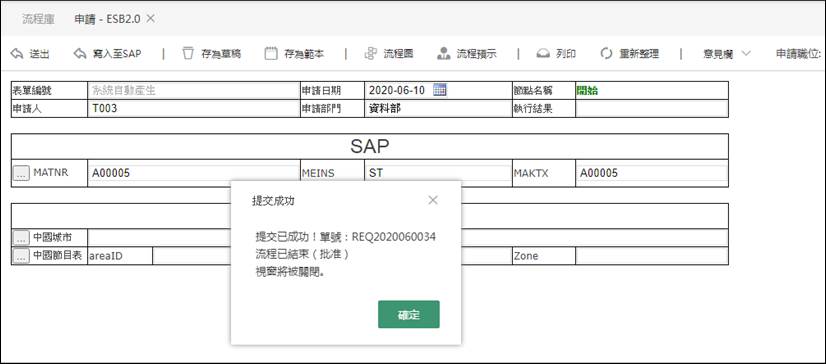Click the 送出 toolbar label

tap(40, 53)
